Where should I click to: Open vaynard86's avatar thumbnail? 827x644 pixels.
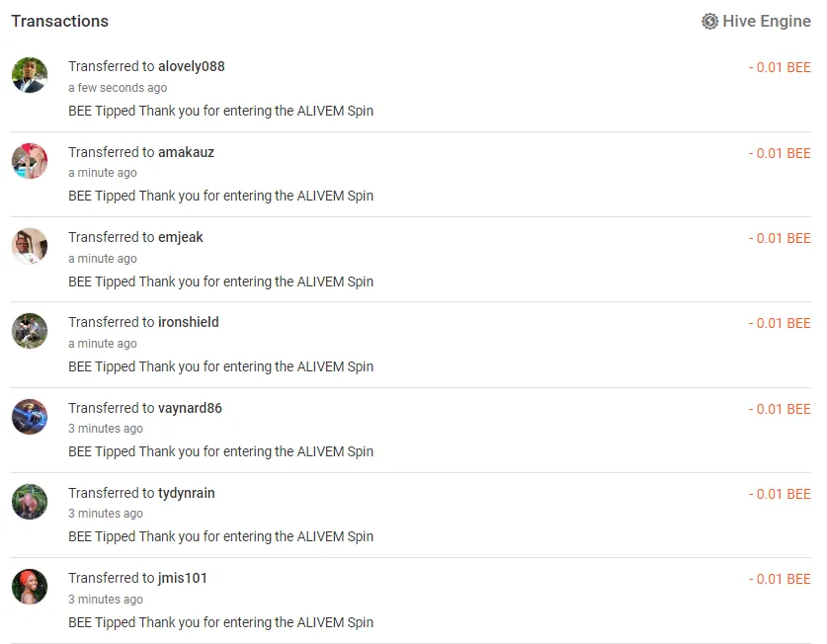30,417
